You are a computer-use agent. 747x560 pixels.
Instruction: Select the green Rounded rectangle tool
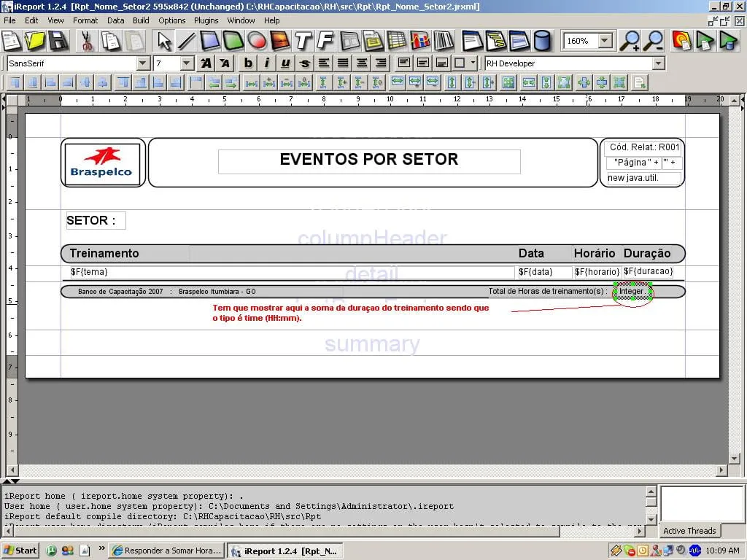233,41
